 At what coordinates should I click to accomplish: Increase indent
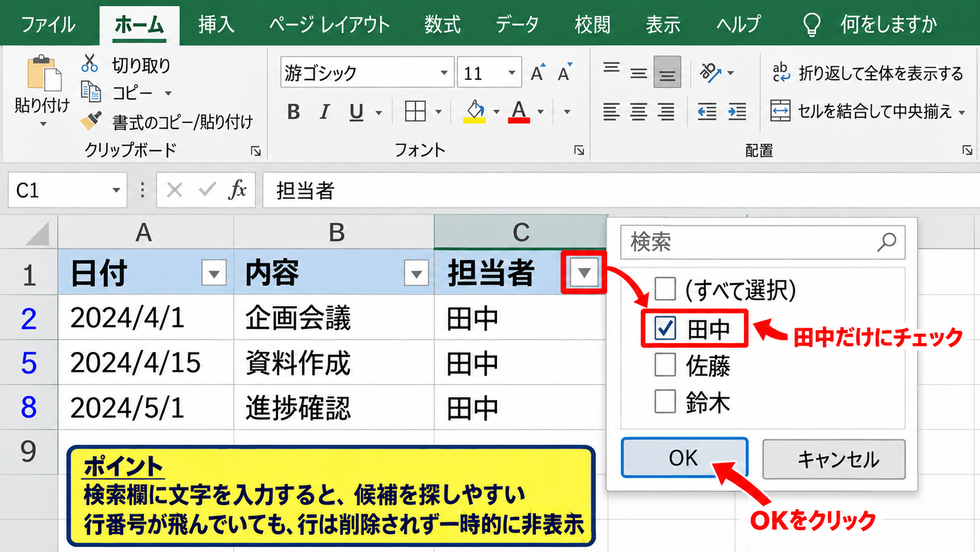coord(737,111)
